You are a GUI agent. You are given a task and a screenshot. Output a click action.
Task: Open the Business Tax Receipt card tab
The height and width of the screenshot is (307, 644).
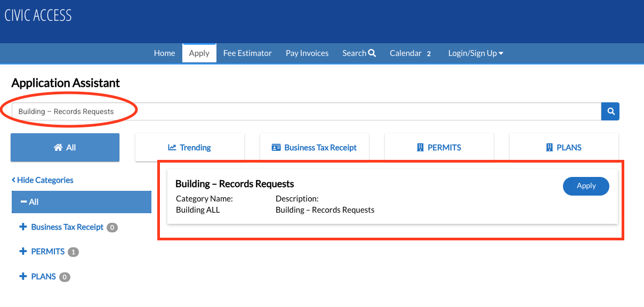(314, 148)
